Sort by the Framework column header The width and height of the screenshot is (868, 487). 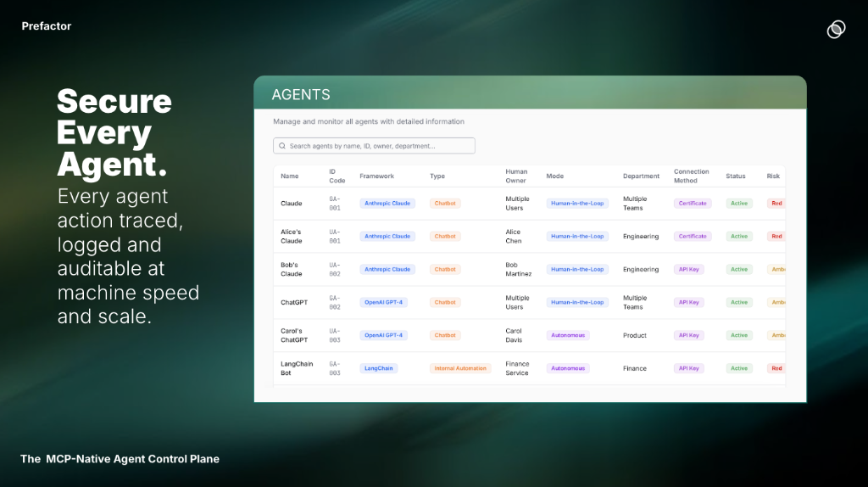point(376,176)
